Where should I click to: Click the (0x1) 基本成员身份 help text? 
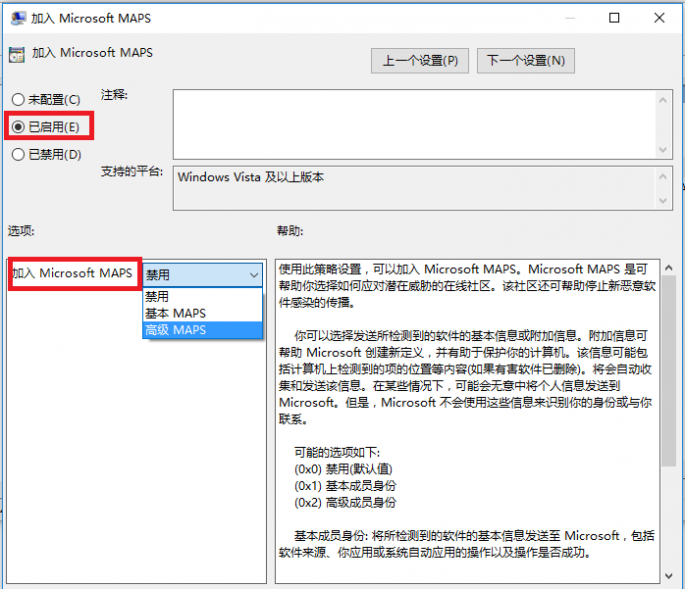[x=345, y=486]
